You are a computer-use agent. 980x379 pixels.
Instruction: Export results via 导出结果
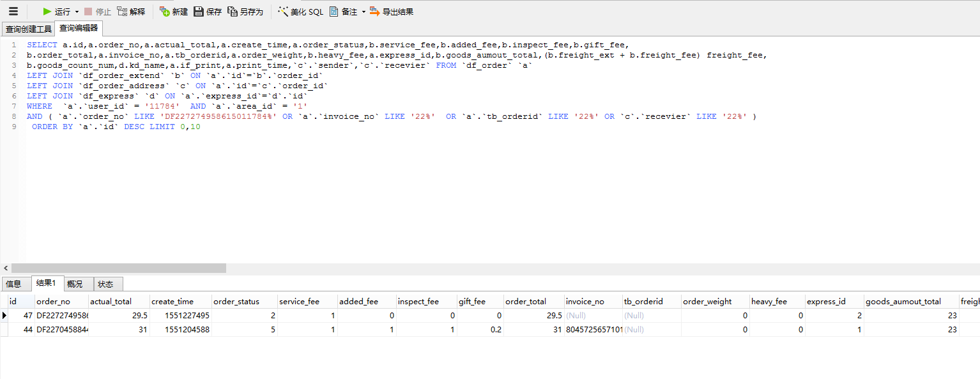[x=392, y=12]
